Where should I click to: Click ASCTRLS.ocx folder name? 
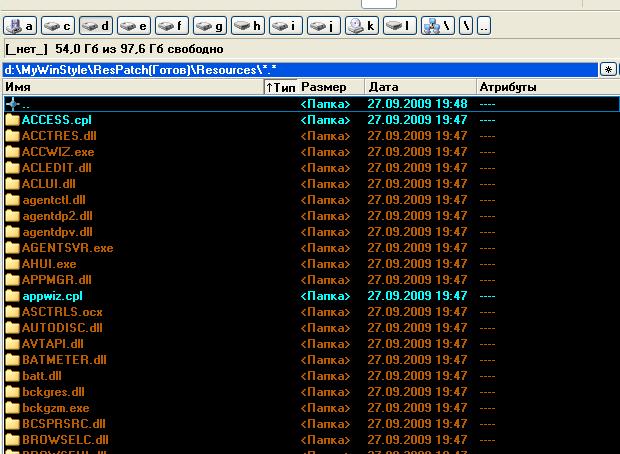tap(62, 312)
